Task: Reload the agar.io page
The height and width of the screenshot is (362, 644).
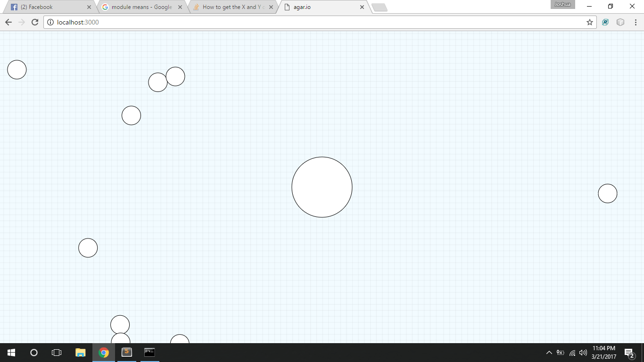Action: coord(34,22)
